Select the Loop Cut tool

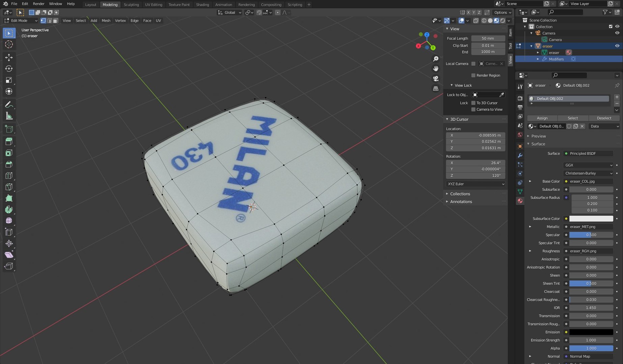click(9, 176)
